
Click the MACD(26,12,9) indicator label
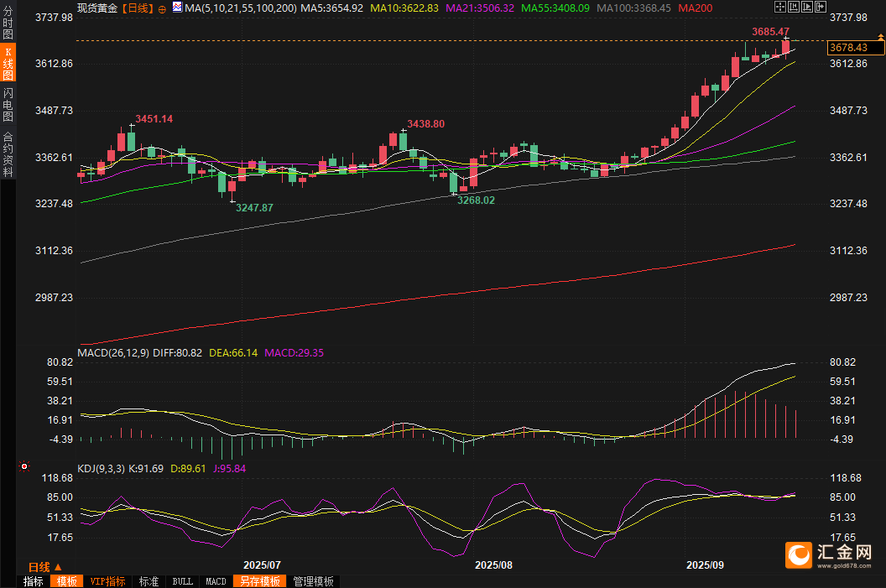point(113,353)
